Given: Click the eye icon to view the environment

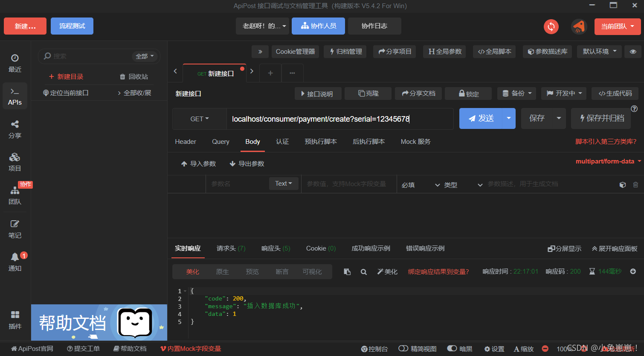Looking at the screenshot, I should 633,52.
